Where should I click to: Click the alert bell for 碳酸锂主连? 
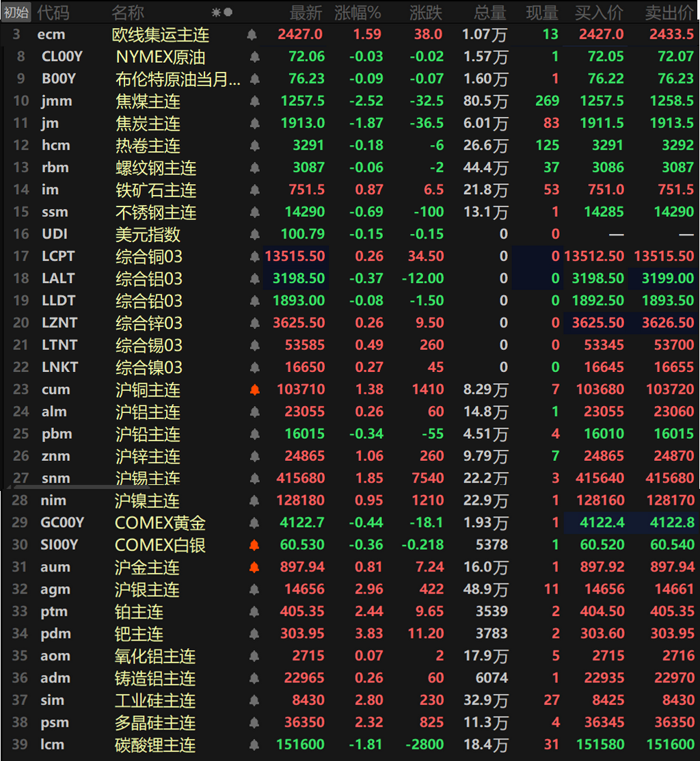[254, 745]
